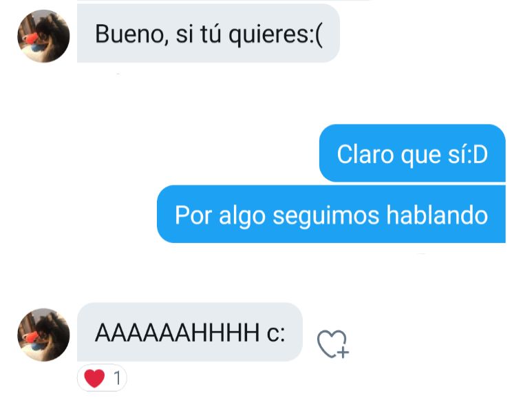Toggle the heart reaction pill showing 1
The image size is (523, 420).
point(102,378)
